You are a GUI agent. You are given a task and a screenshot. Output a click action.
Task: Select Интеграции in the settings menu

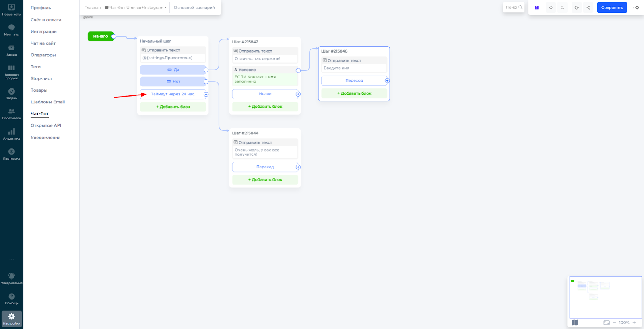pyautogui.click(x=43, y=31)
